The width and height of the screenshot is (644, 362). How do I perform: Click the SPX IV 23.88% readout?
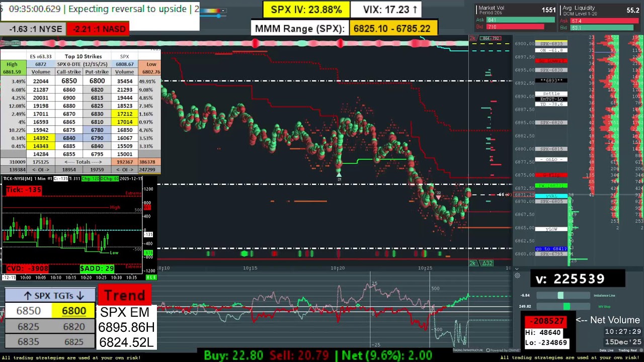[x=306, y=10]
